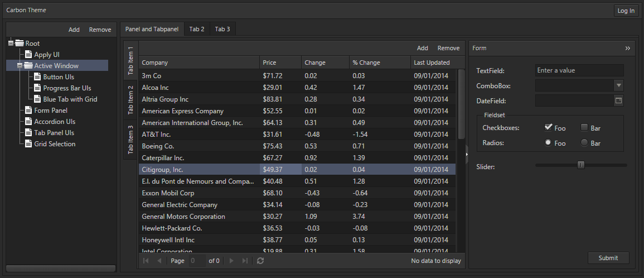Click the Citigroup price cell $49.37

[280, 170]
